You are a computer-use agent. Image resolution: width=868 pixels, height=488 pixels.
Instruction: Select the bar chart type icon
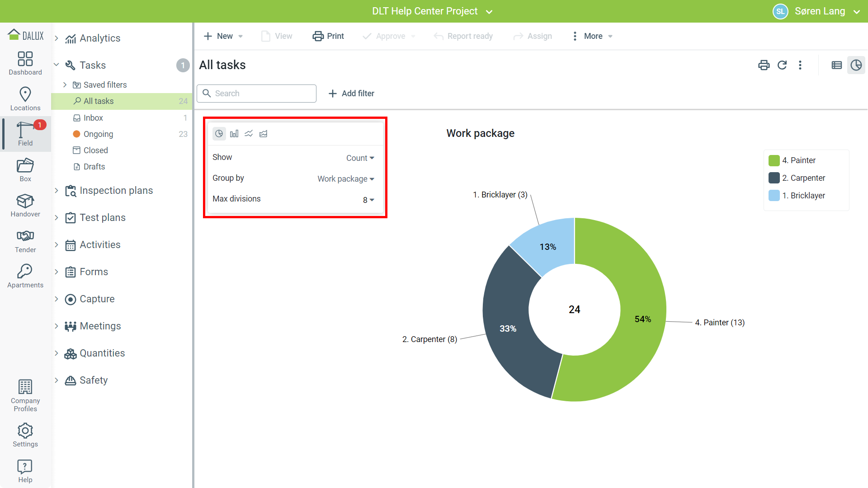coord(234,134)
